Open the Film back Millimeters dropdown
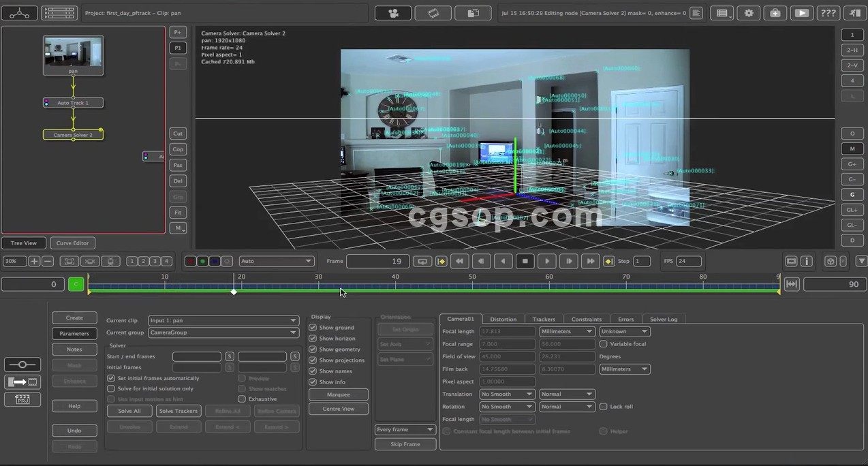 coord(624,369)
